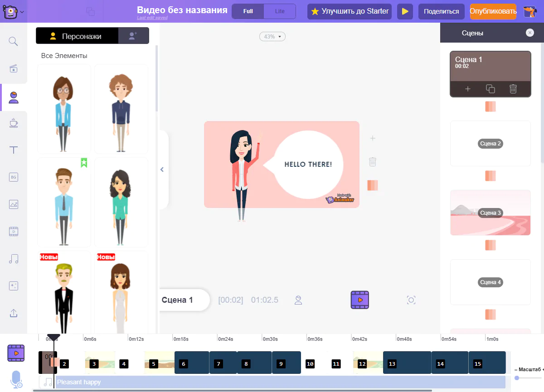Screen dimensions: 544x392
Task: Expand the Animaker logo menu
Action: (x=14, y=11)
